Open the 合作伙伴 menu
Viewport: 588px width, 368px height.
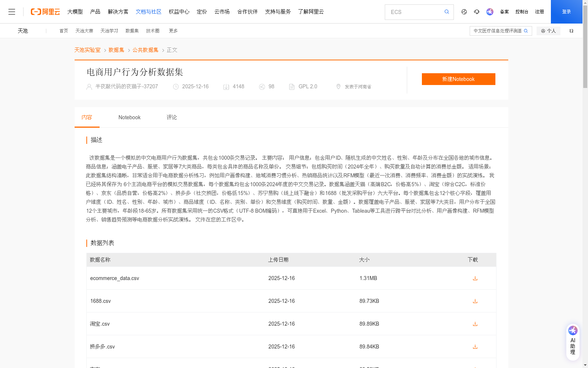247,12
